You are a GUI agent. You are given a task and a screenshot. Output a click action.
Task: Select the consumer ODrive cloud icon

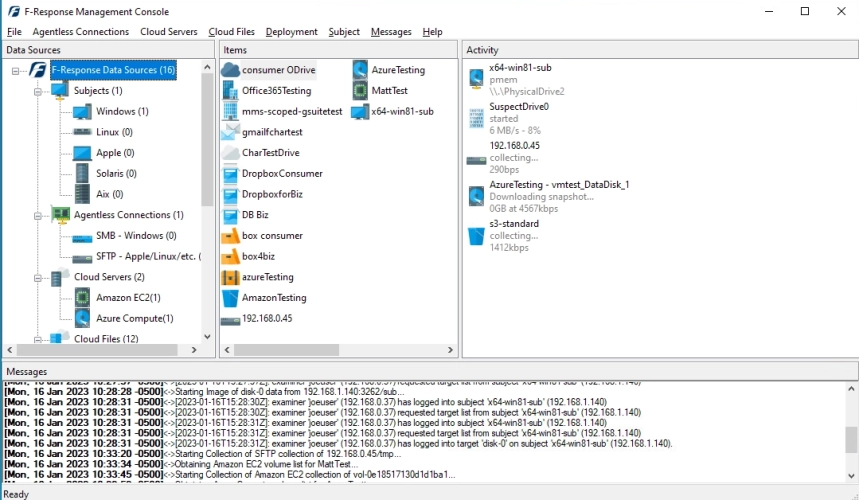(x=231, y=70)
